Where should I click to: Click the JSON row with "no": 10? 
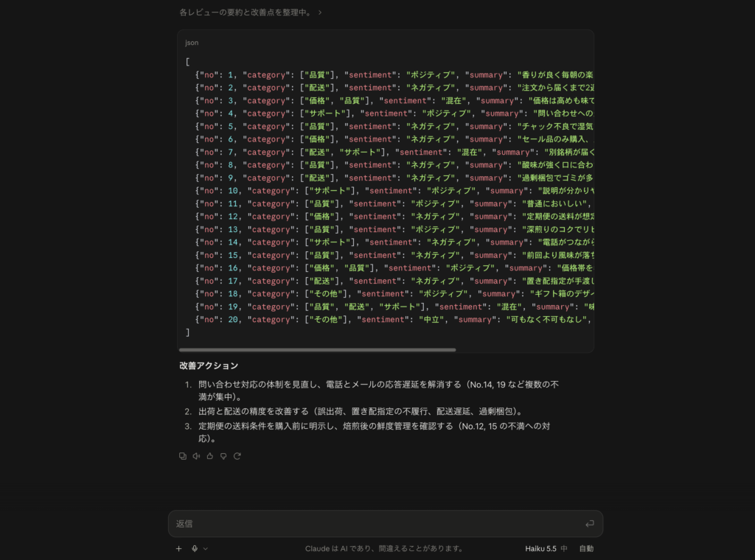click(394, 191)
